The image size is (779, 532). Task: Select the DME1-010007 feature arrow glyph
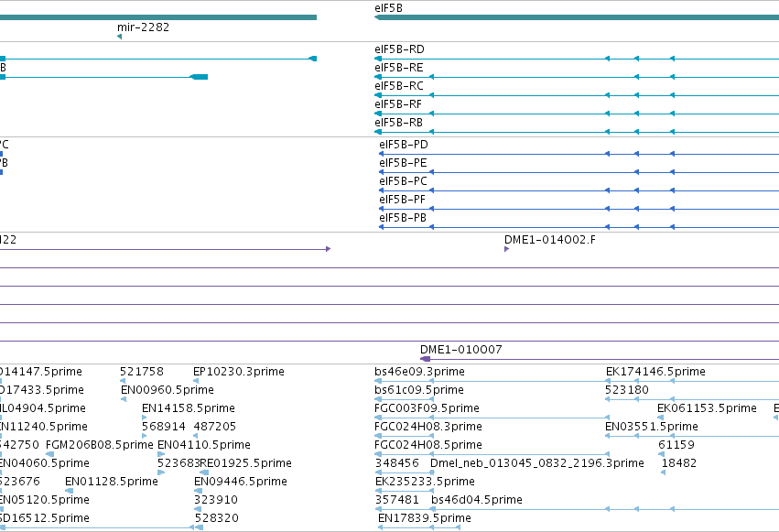(x=426, y=359)
